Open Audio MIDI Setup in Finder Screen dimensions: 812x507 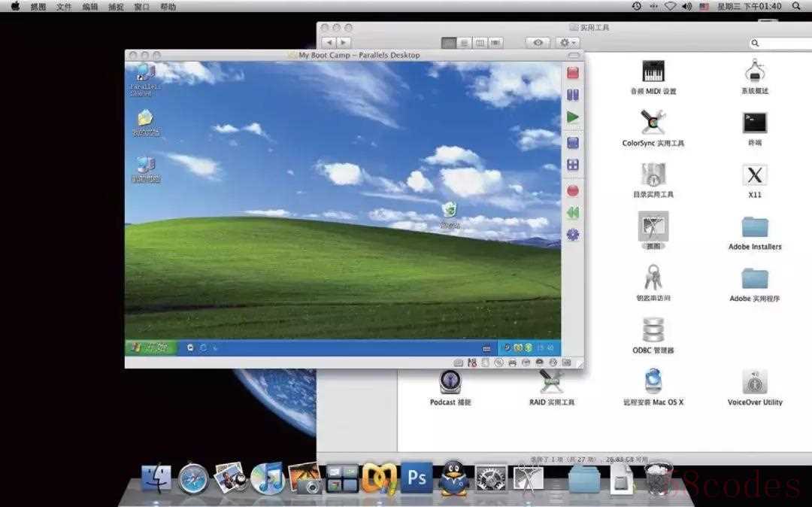point(653,77)
